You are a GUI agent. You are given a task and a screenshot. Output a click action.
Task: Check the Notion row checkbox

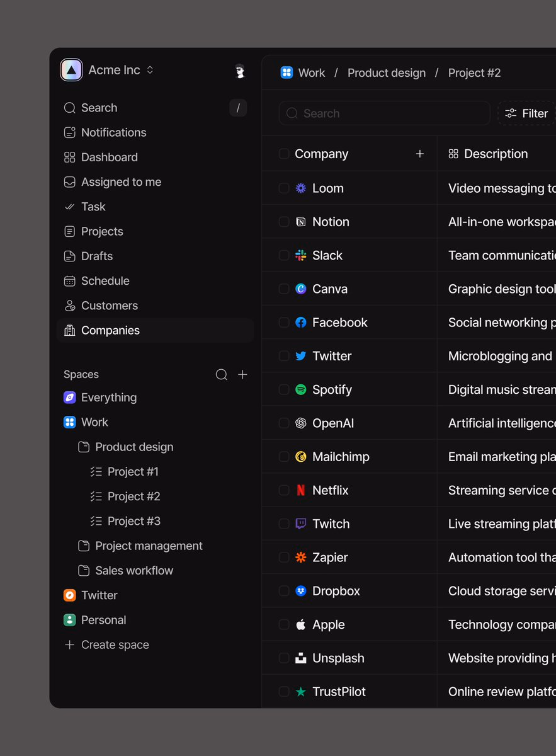pyautogui.click(x=284, y=222)
